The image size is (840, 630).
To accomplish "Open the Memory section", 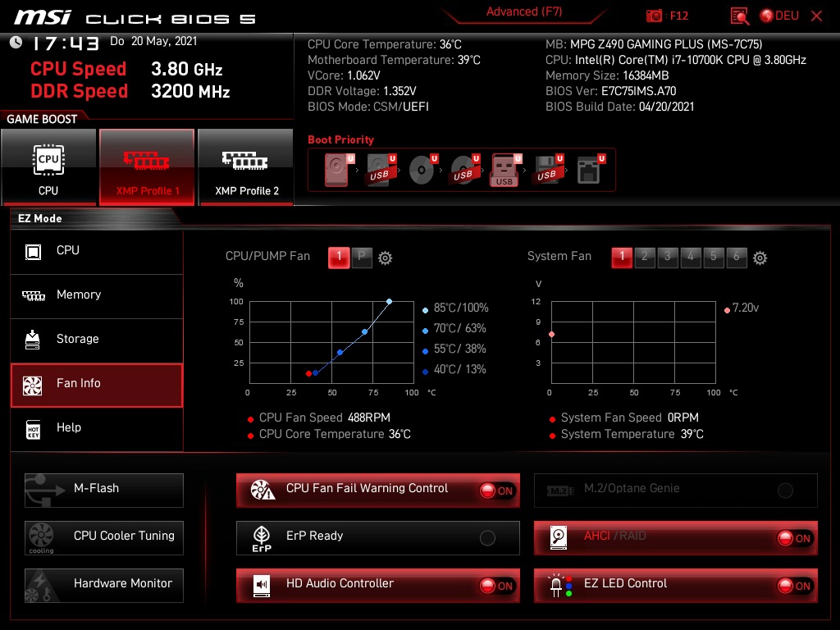I will pyautogui.click(x=97, y=295).
